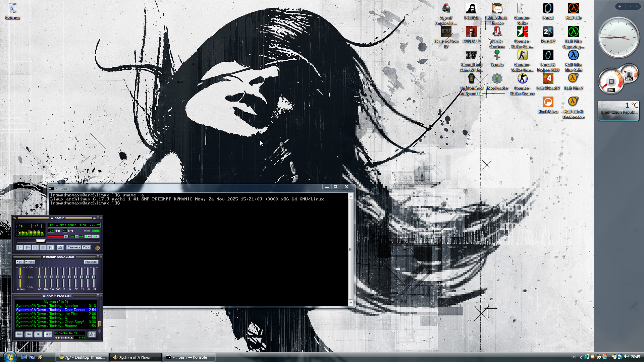The image size is (644, 362).
Task: Open playlist MISC options menu
Action: (x=48, y=335)
